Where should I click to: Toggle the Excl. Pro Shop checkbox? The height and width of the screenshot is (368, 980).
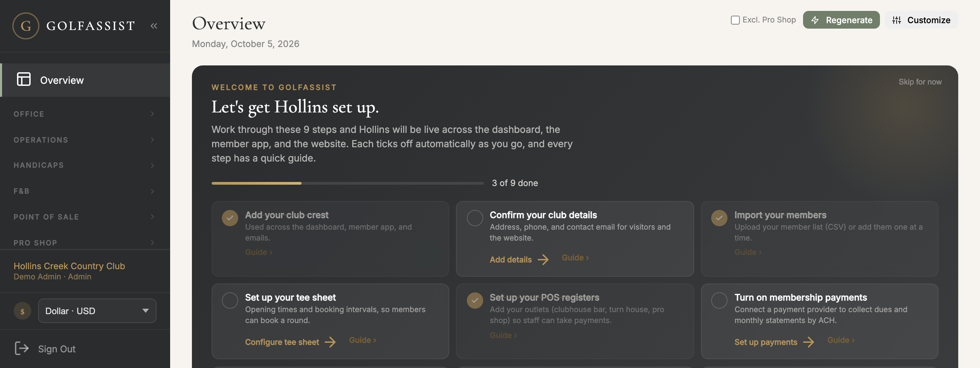pos(735,20)
